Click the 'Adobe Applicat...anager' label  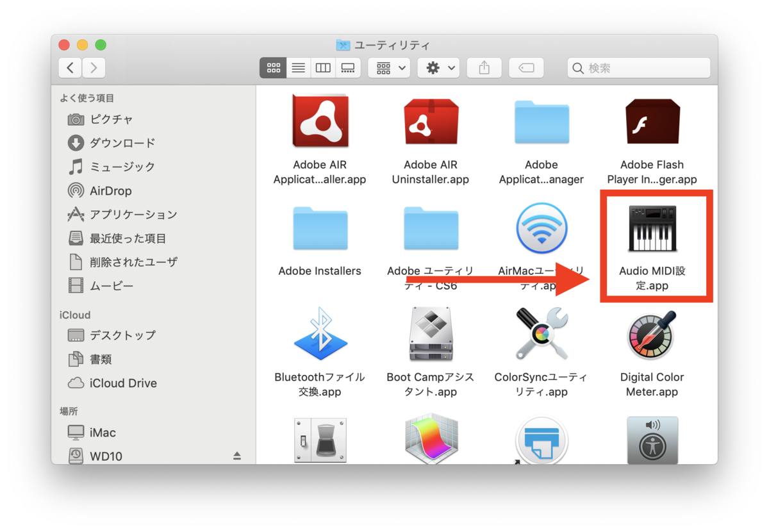(x=542, y=172)
